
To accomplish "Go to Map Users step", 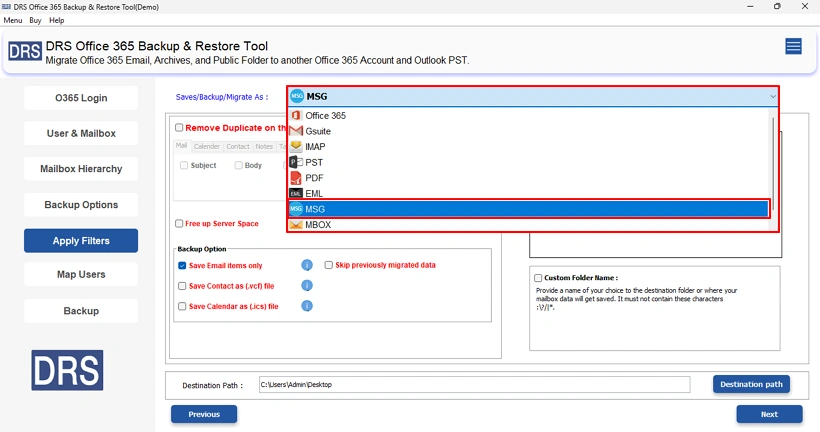I will coord(81,275).
